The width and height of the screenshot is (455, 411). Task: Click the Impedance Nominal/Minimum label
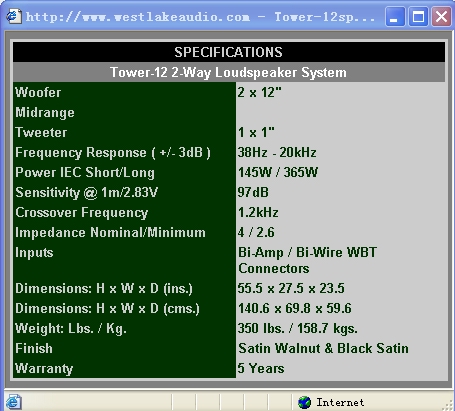point(110,233)
